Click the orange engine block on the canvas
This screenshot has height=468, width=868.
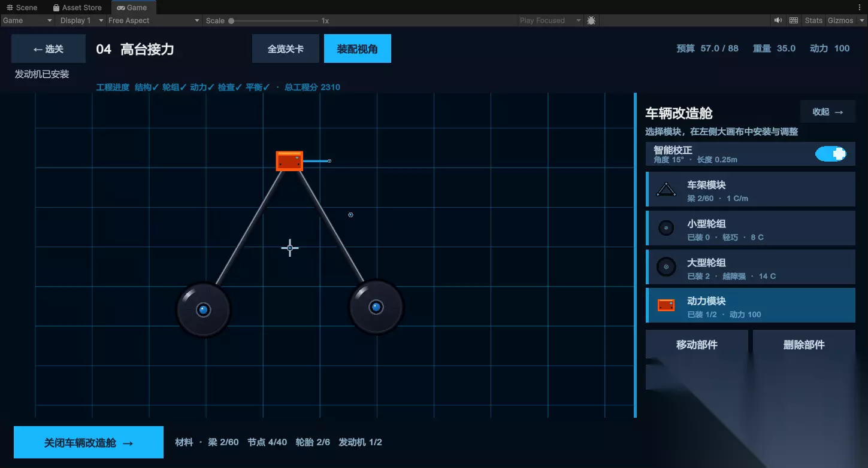point(289,161)
